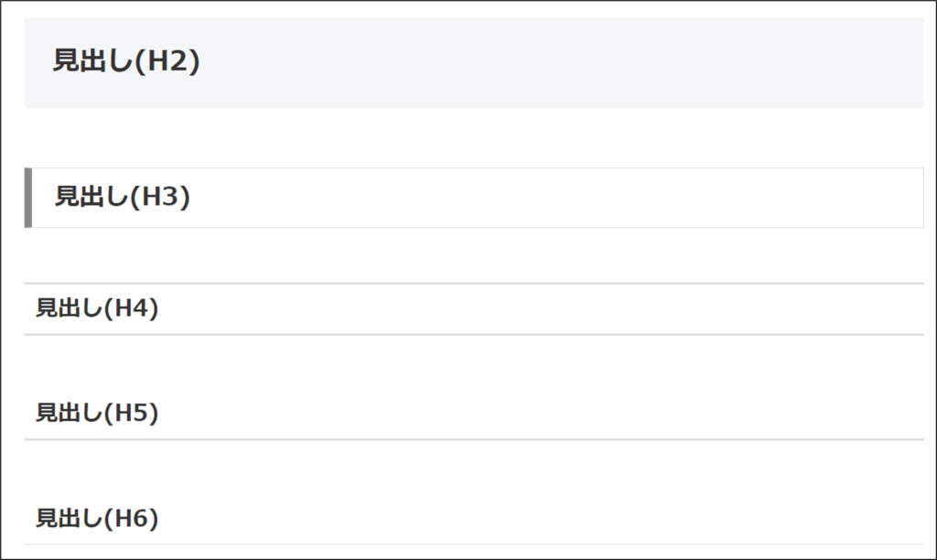Screen dimensions: 937x560
Task: Click the 見出し(H5) heading text
Action: click(97, 413)
